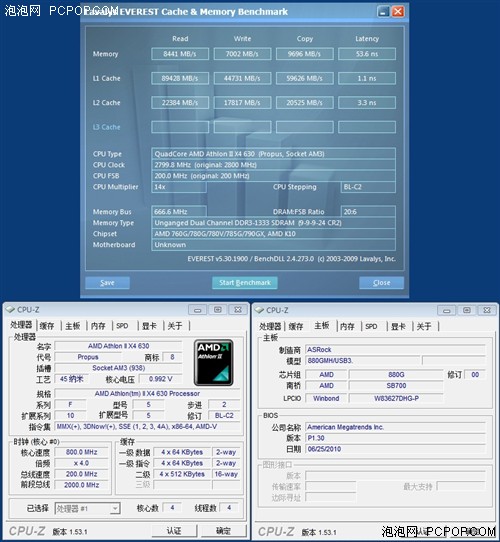
Task: Click BIOS 日期 field 06/25/2010
Action: [x=395, y=449]
